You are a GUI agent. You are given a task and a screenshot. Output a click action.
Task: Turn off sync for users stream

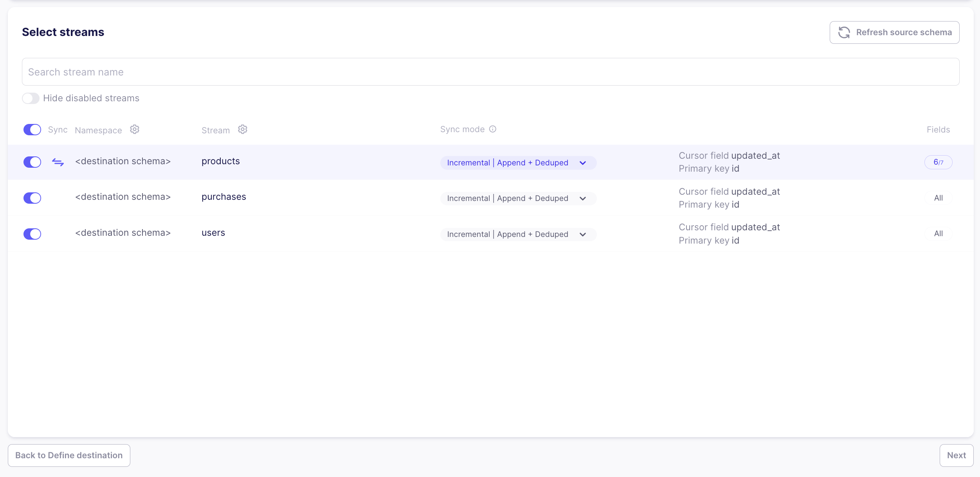pos(32,234)
